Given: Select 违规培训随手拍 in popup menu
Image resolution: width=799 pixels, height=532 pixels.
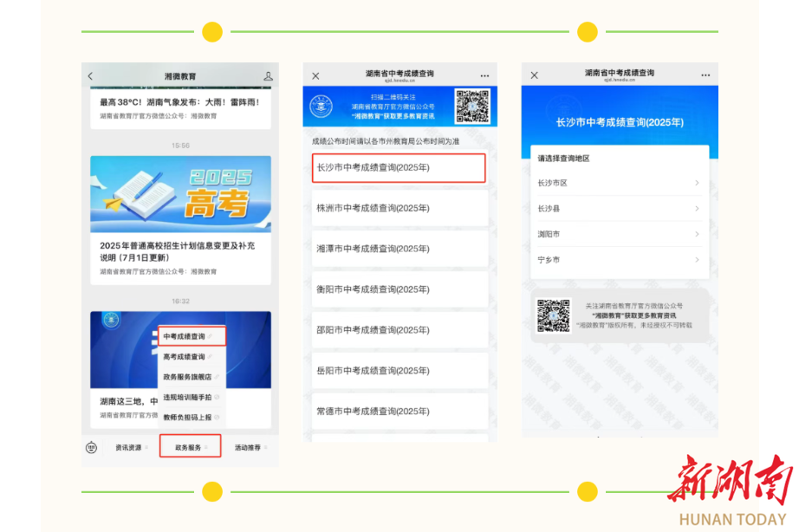Looking at the screenshot, I should (192, 398).
